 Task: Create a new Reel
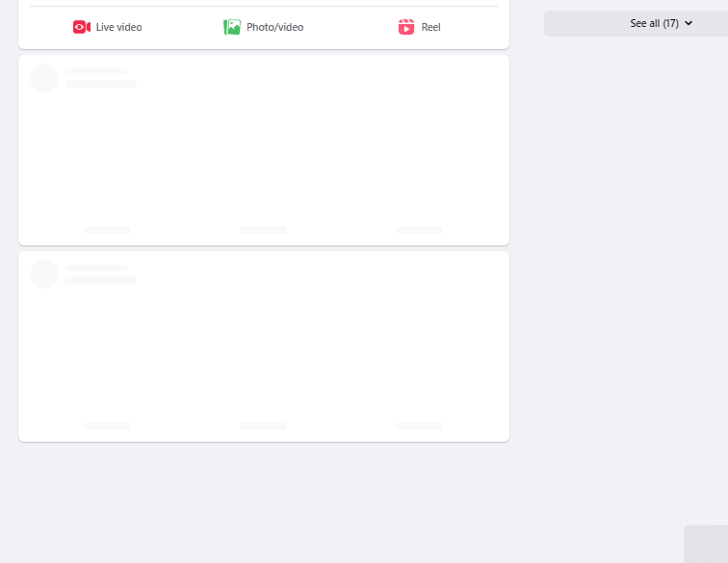419,27
